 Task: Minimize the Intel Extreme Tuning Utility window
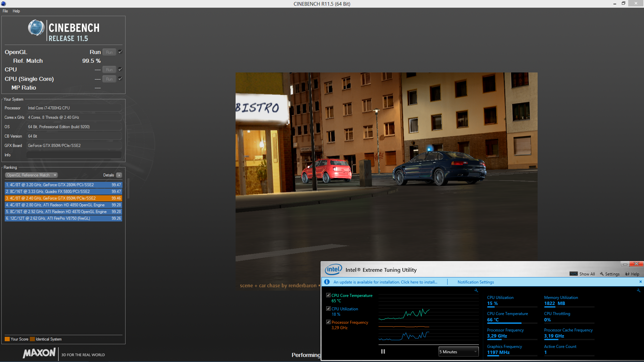(x=625, y=264)
